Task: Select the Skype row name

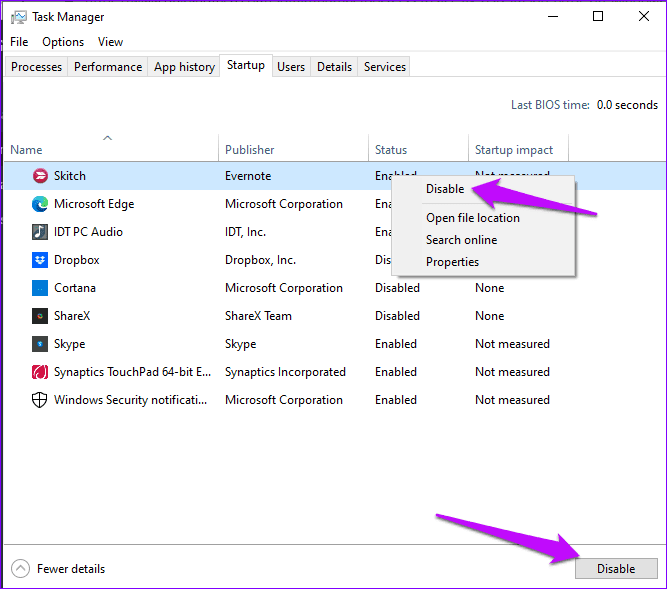Action: tap(69, 344)
